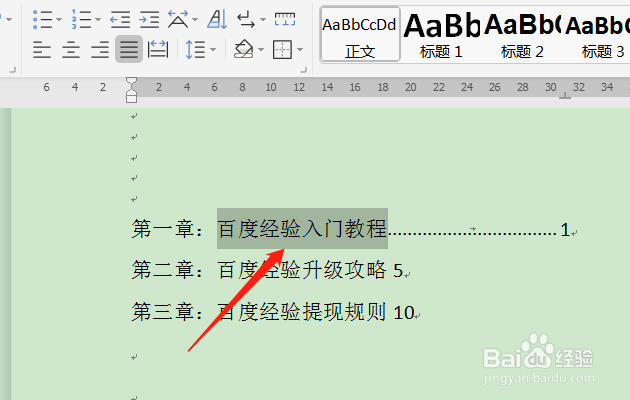Select the 正文 style
Viewport: 630px width, 400px height.
click(x=360, y=35)
